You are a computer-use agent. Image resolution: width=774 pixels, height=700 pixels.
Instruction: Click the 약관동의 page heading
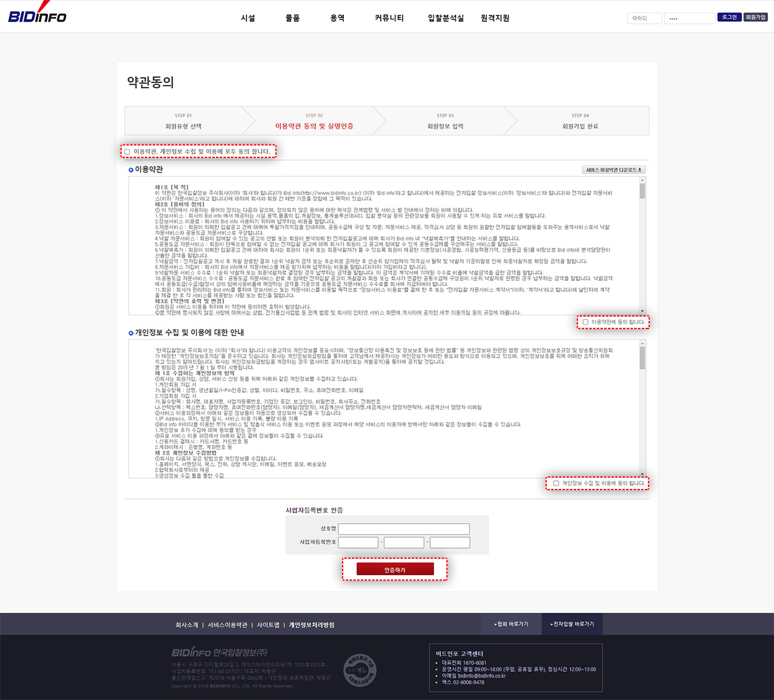pos(150,82)
